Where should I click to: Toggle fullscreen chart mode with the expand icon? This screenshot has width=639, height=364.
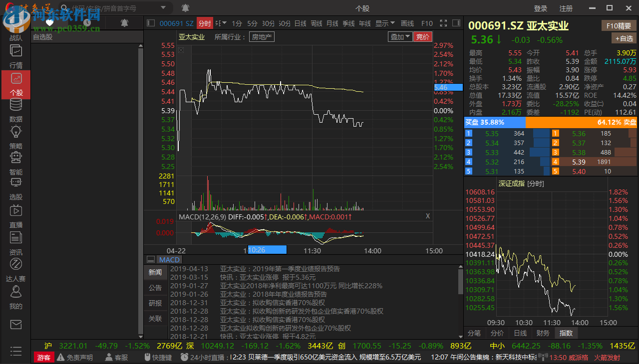pos(443,22)
